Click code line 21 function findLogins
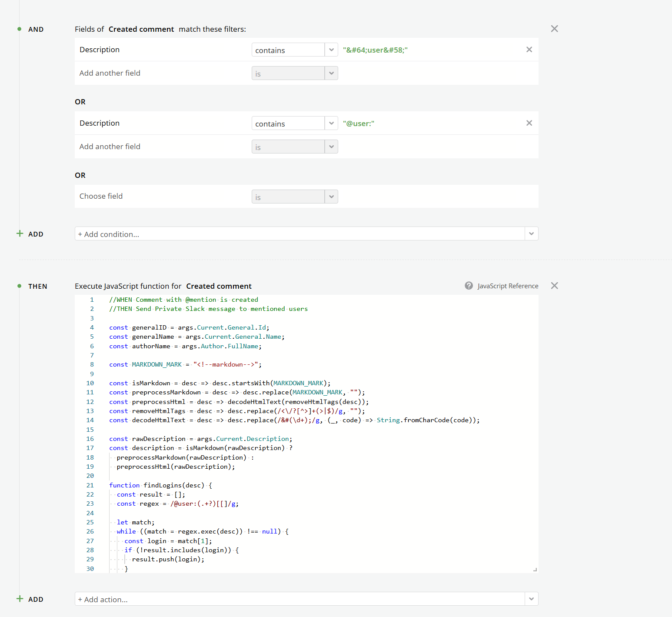Viewport: 672px width, 617px height. (x=160, y=485)
